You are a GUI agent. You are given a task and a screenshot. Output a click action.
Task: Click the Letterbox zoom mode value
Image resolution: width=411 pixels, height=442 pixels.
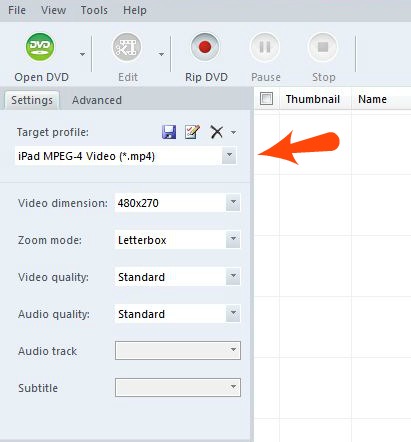click(142, 240)
